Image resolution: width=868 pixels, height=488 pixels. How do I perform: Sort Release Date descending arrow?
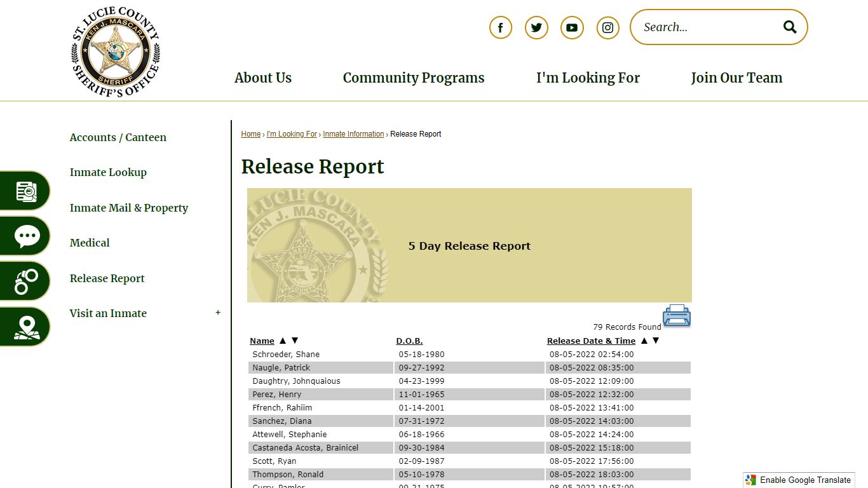[x=656, y=341]
